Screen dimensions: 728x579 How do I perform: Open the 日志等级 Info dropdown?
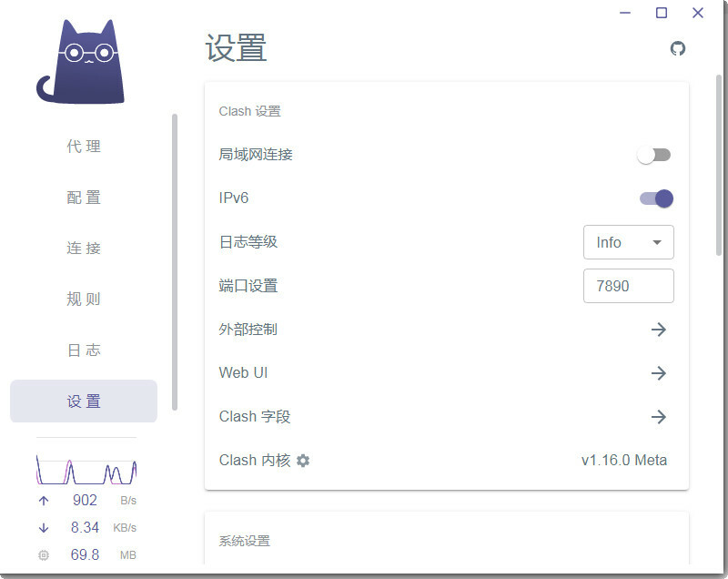[x=629, y=242]
